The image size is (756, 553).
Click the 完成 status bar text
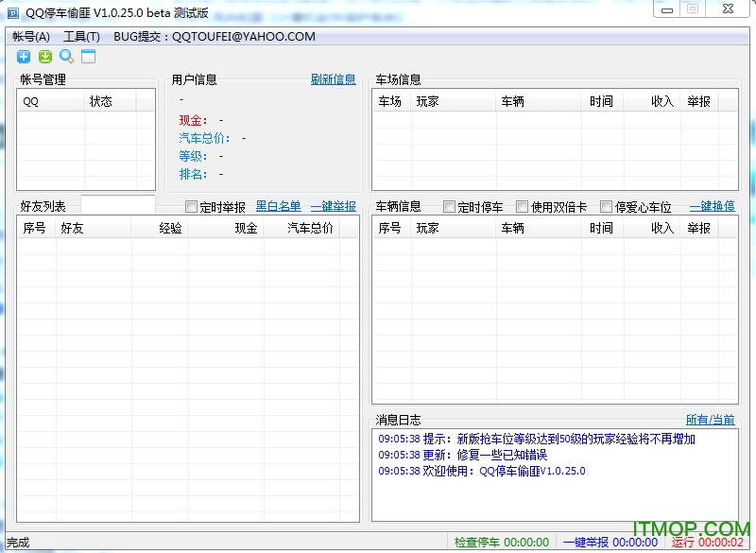pos(18,543)
